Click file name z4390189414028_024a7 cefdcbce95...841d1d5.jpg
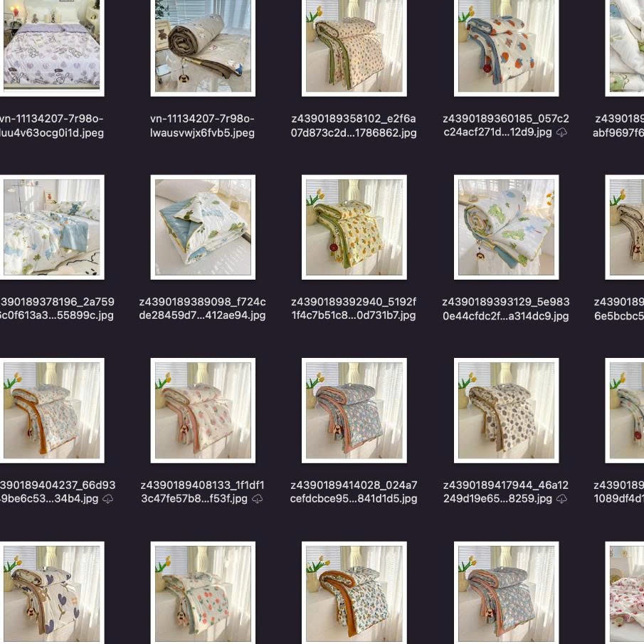This screenshot has height=644, width=644. coord(354,492)
